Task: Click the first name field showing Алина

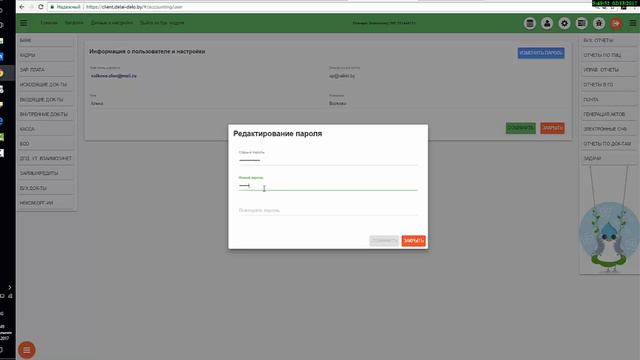Action: tap(206, 104)
